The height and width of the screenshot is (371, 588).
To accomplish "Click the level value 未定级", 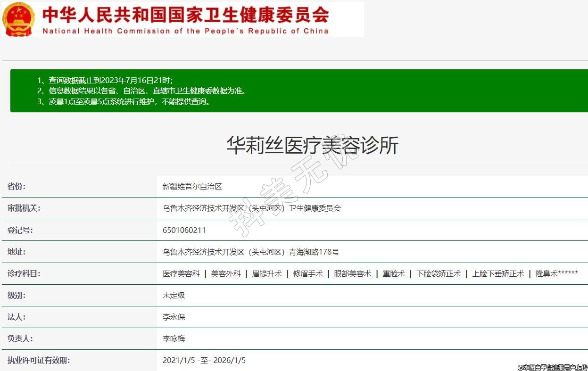I will click(174, 296).
